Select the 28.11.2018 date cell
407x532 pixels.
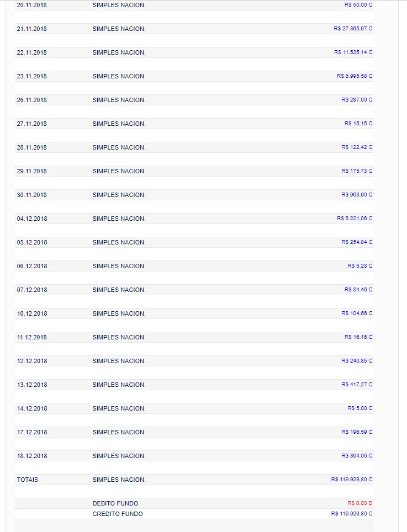[x=32, y=147]
